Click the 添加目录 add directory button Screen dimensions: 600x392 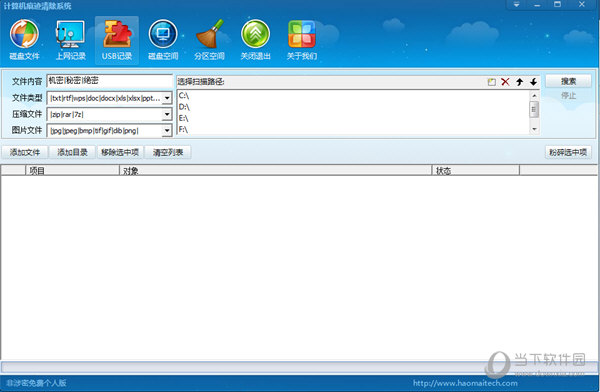pyautogui.click(x=72, y=152)
